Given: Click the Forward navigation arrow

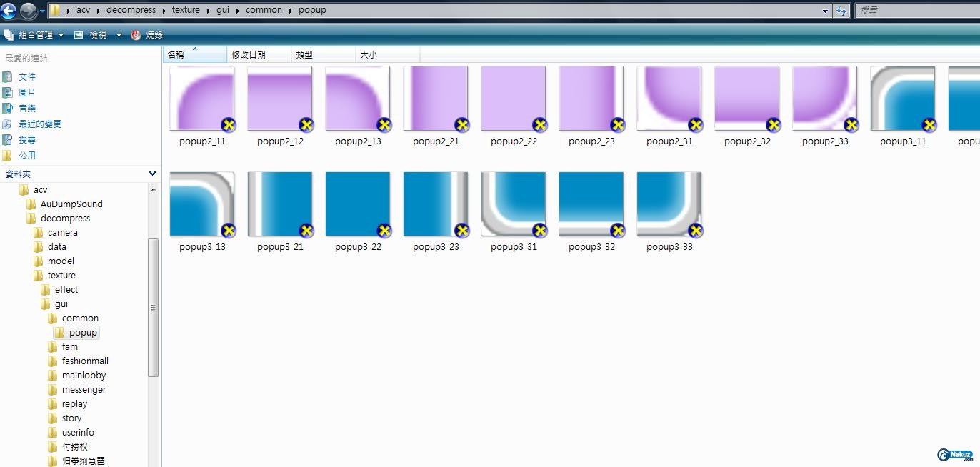Looking at the screenshot, I should coord(28,11).
